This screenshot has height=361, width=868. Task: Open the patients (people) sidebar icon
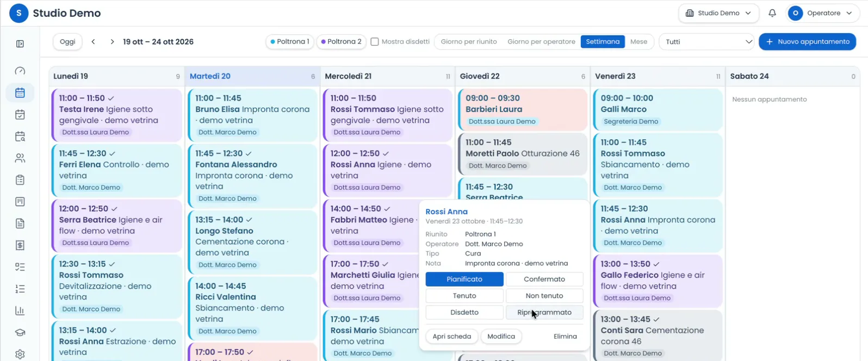(20, 158)
